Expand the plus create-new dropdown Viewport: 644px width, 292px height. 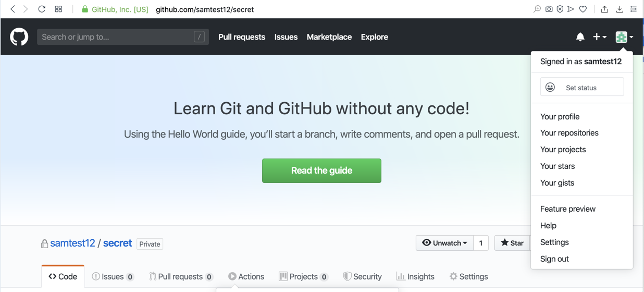tap(599, 37)
